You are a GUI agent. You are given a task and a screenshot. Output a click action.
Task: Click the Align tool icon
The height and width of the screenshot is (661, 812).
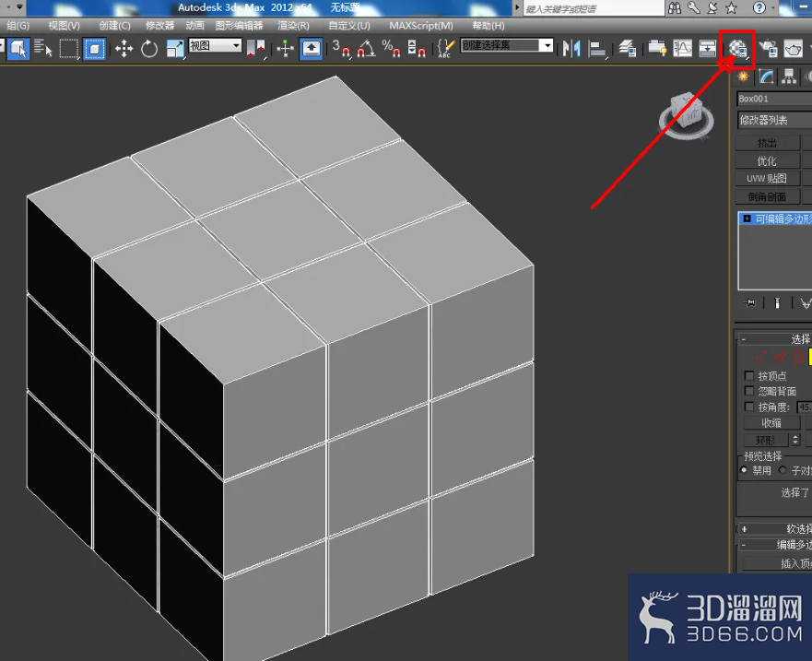pos(597,49)
